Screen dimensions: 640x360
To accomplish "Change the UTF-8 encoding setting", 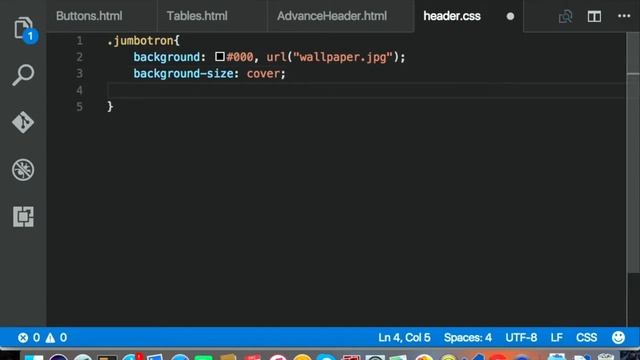I will tap(521, 338).
